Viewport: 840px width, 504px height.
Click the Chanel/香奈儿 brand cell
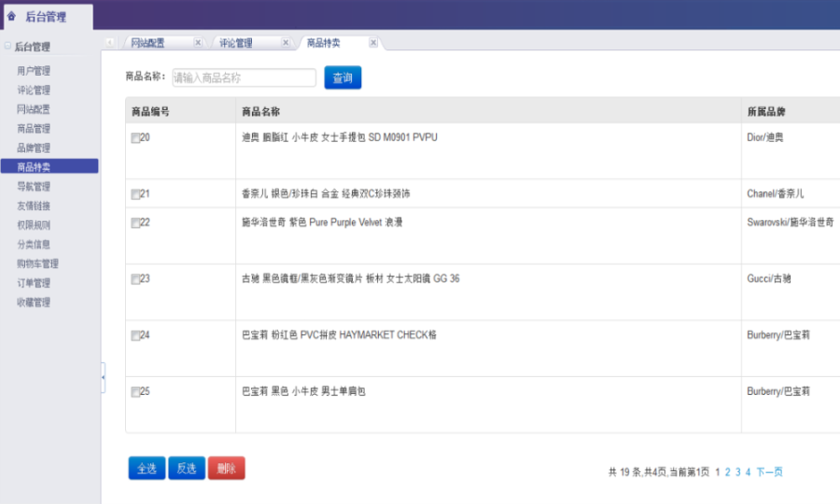[776, 193]
